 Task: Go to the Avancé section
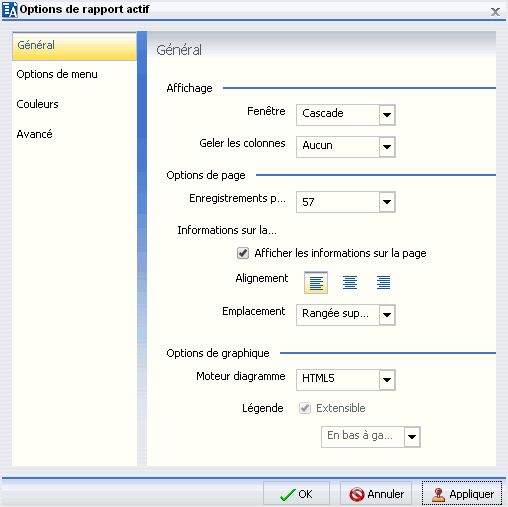click(x=34, y=134)
